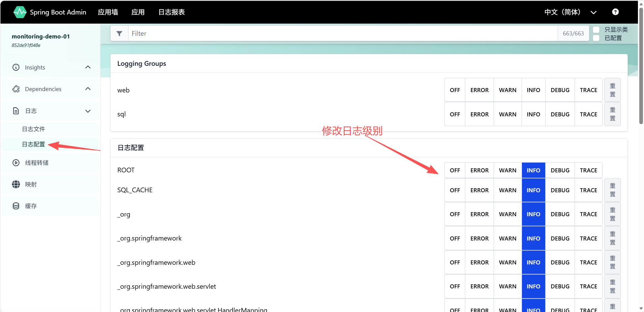Set _org.springframework.web.servlet logger to DEBUG
The height and width of the screenshot is (312, 644).
tap(560, 286)
